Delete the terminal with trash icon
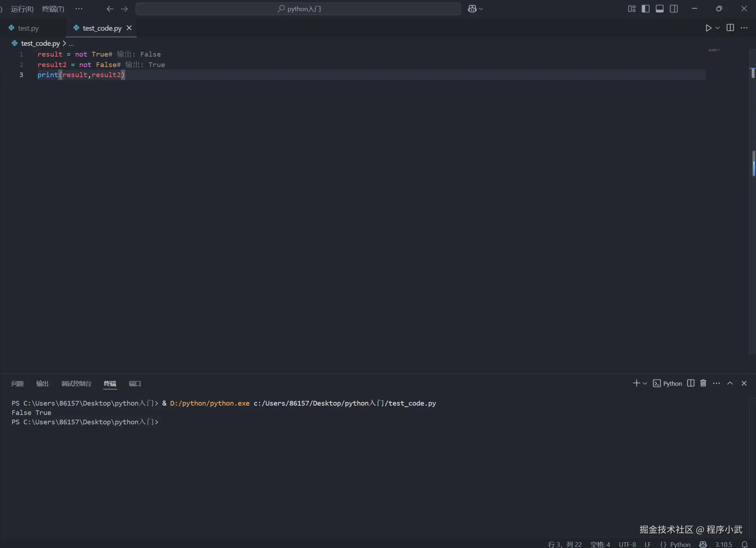Viewport: 756px width, 548px height. coord(703,383)
